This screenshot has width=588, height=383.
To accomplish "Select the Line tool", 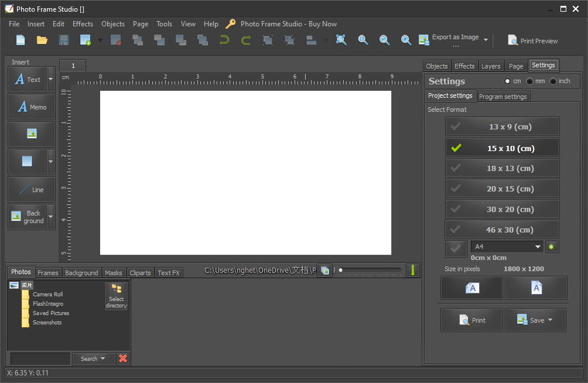I will pos(32,190).
